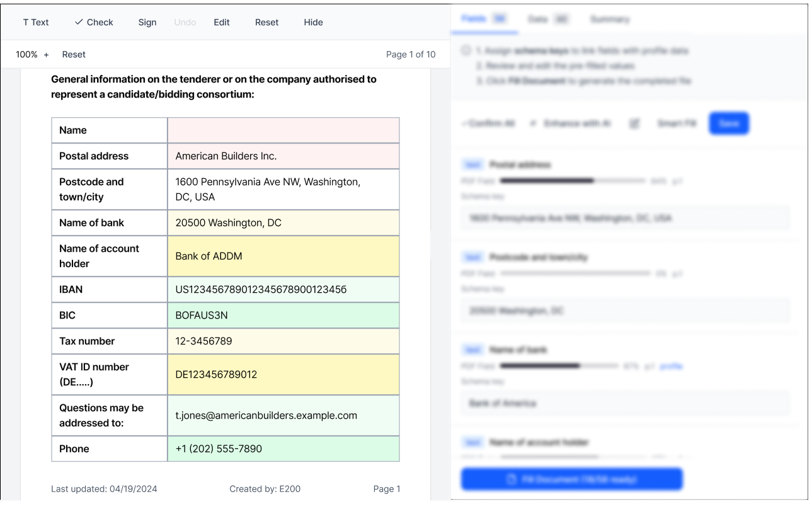Click Reset in the top toolbar
Screen dimensions: 812x505
(266, 22)
